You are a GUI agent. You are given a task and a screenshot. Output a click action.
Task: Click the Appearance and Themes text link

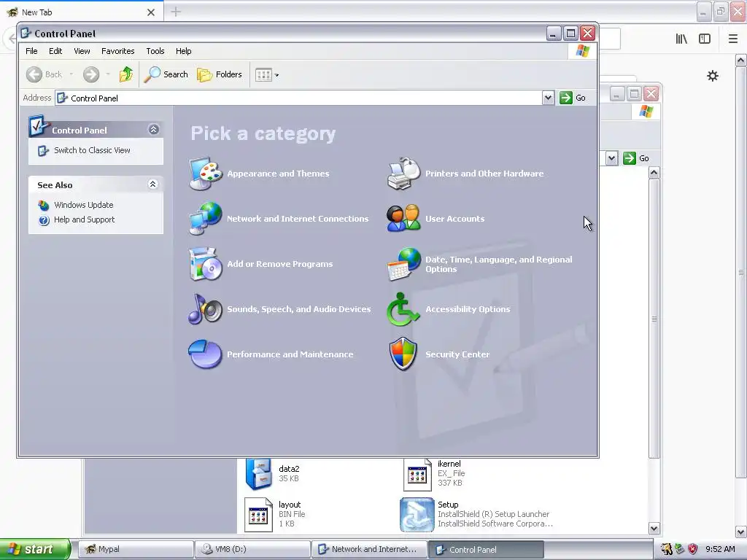278,174
